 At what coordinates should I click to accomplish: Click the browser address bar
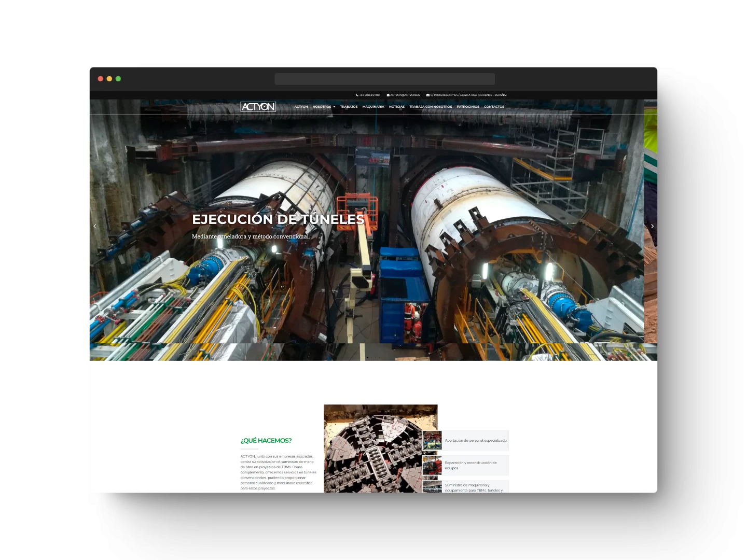coord(384,79)
